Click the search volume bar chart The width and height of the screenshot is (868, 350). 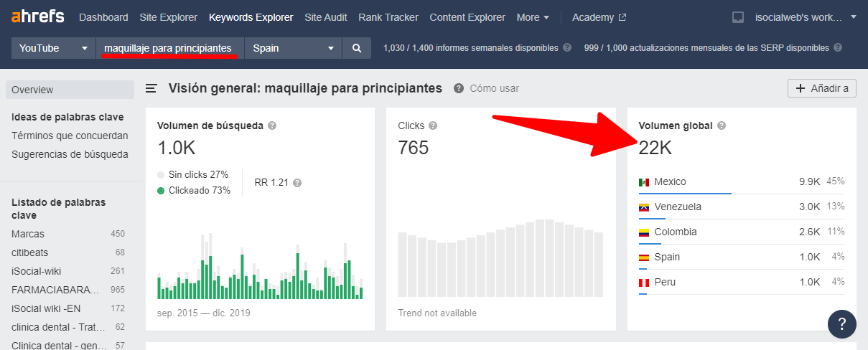(x=260, y=265)
